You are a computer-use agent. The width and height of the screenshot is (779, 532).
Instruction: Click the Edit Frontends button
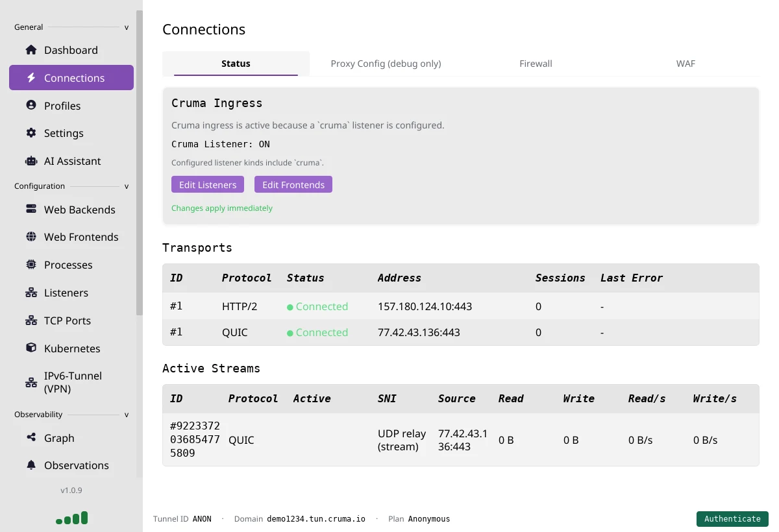click(x=293, y=184)
